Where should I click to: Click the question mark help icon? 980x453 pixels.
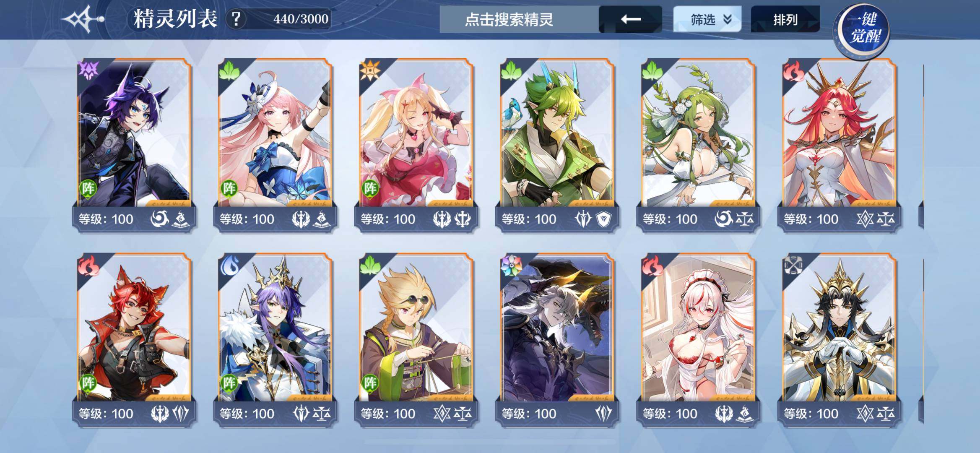click(x=236, y=19)
